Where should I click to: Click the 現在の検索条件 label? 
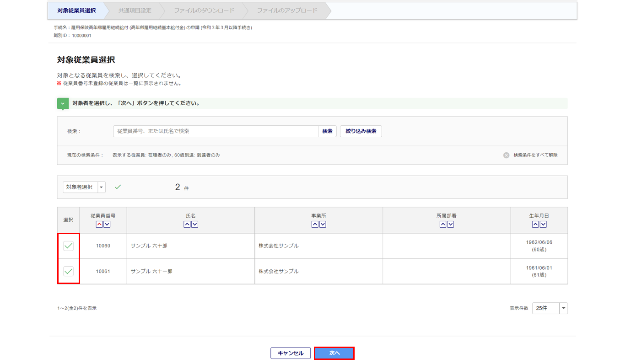[86, 155]
